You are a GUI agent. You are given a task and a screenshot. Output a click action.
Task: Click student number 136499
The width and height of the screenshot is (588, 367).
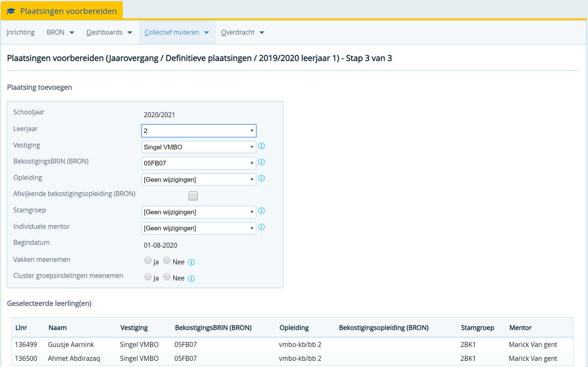click(26, 344)
